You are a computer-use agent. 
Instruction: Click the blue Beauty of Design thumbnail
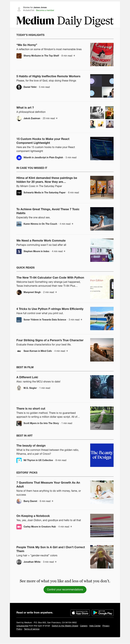102,455
